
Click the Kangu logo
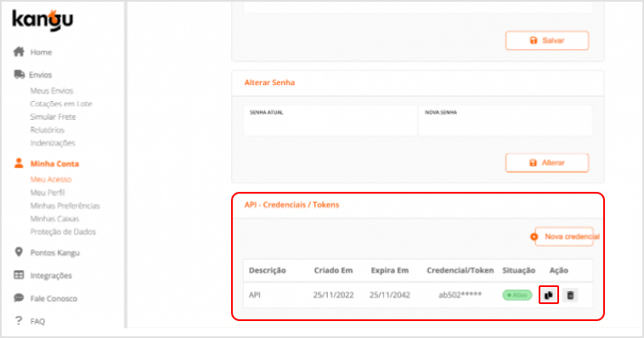click(42, 20)
